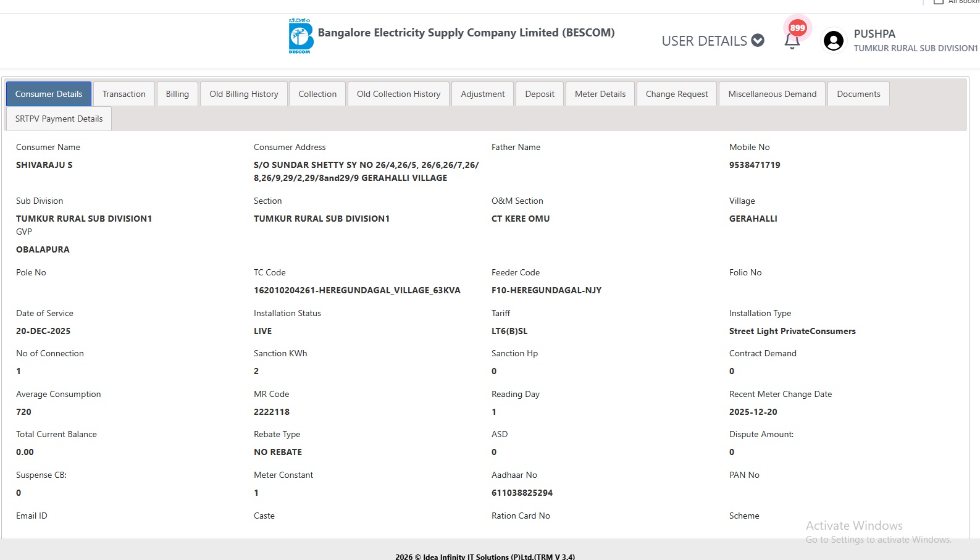980x560 pixels.
Task: Select the tariff value LT6(B)SL
Action: (x=509, y=331)
